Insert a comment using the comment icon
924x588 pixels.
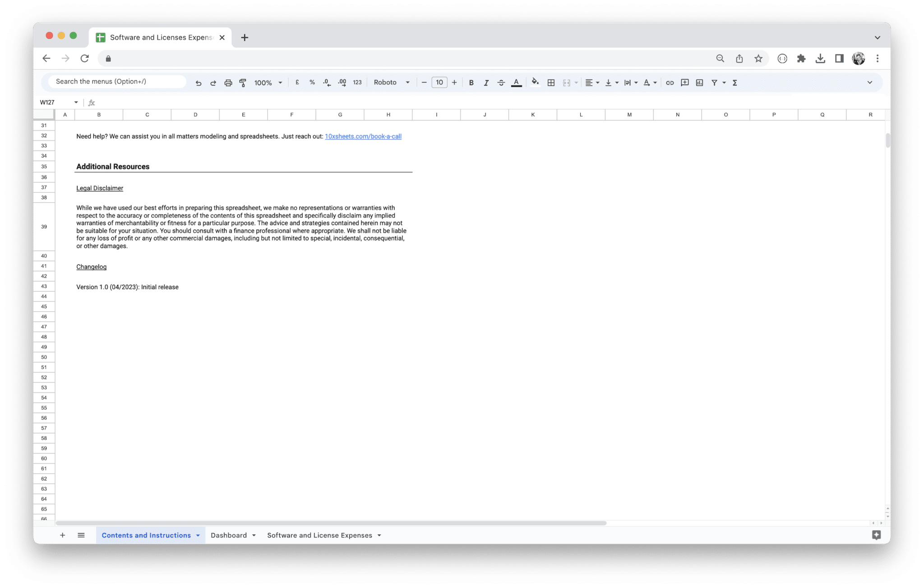pos(684,83)
